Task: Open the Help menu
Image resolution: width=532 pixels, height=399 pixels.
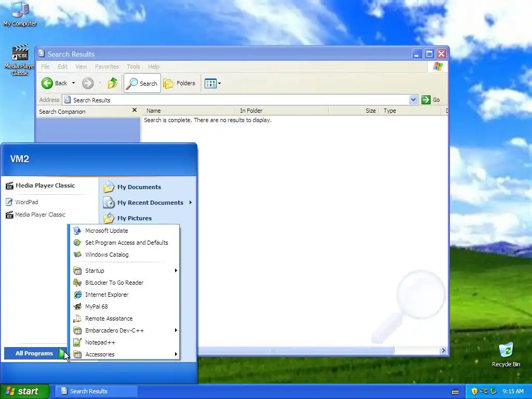Action: point(153,66)
